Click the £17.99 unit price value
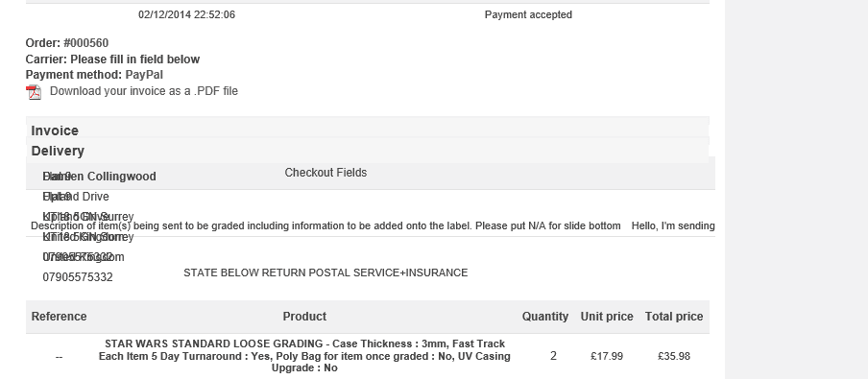Screen dimensions: 868x379 coord(607,356)
